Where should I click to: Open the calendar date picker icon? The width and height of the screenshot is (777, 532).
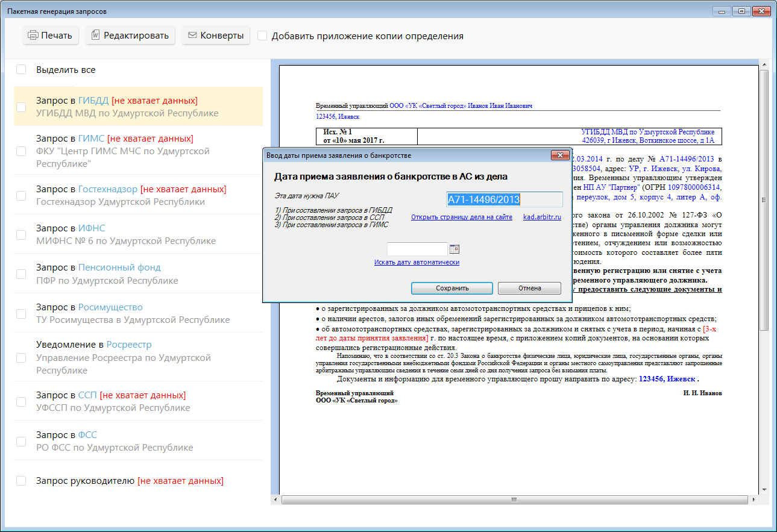[x=455, y=249]
